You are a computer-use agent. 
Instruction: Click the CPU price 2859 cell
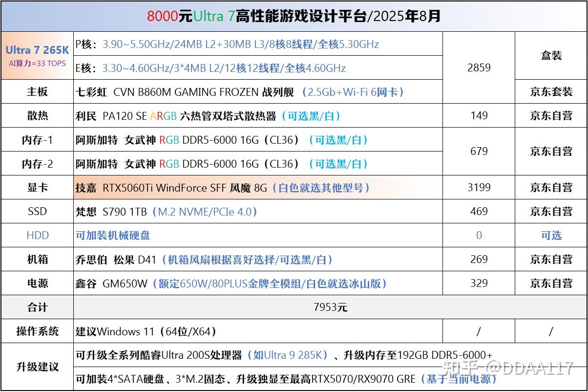pyautogui.click(x=479, y=67)
